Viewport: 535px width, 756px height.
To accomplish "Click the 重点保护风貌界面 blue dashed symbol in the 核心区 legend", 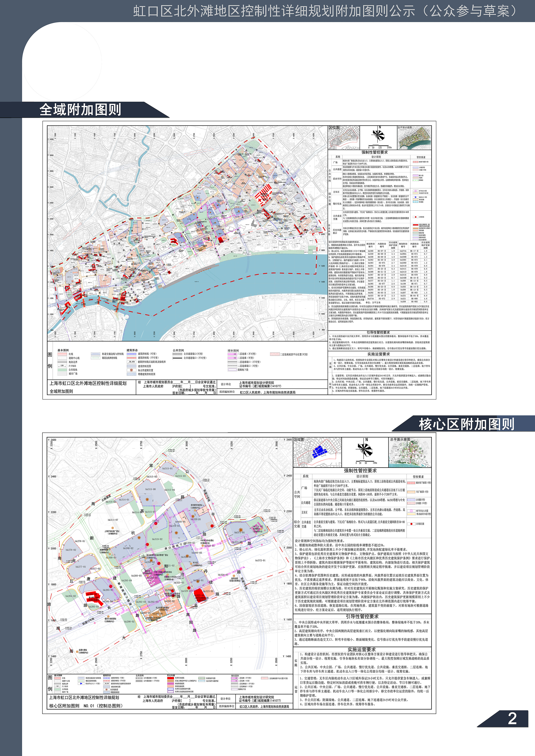I will 202,681.
